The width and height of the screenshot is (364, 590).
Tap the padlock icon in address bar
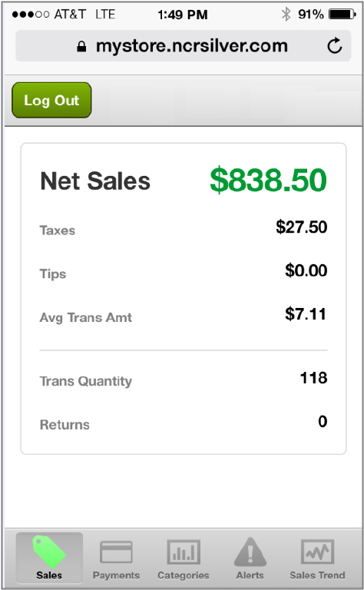(x=81, y=46)
